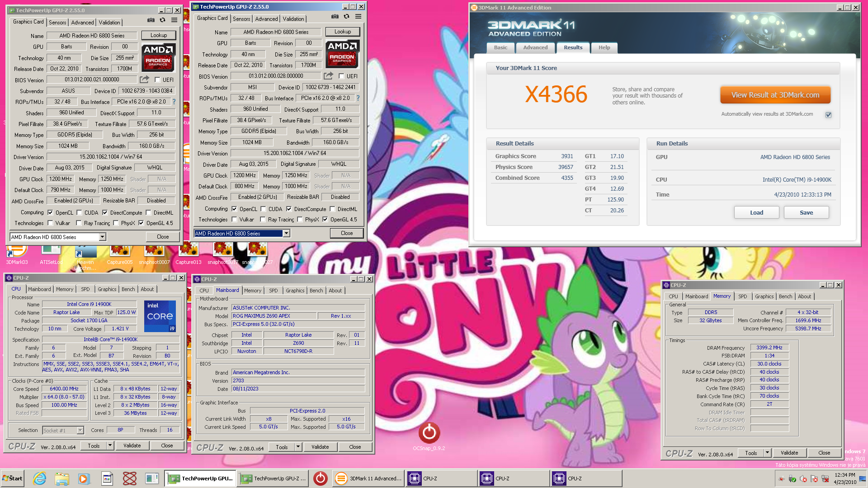Open the hamburger menu in ASUS GPU-Z window

(x=174, y=20)
